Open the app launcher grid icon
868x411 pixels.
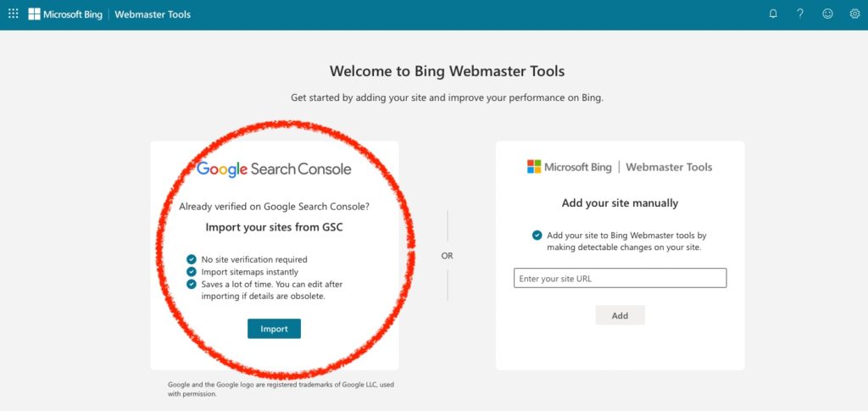pos(14,14)
